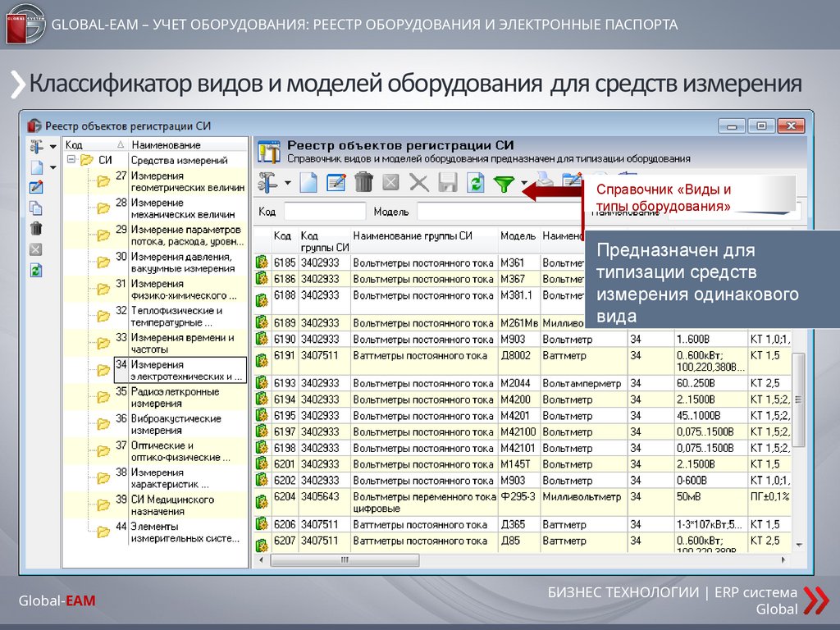Click the tools icon in left sidebar
The width and height of the screenshot is (840, 630).
point(36,146)
